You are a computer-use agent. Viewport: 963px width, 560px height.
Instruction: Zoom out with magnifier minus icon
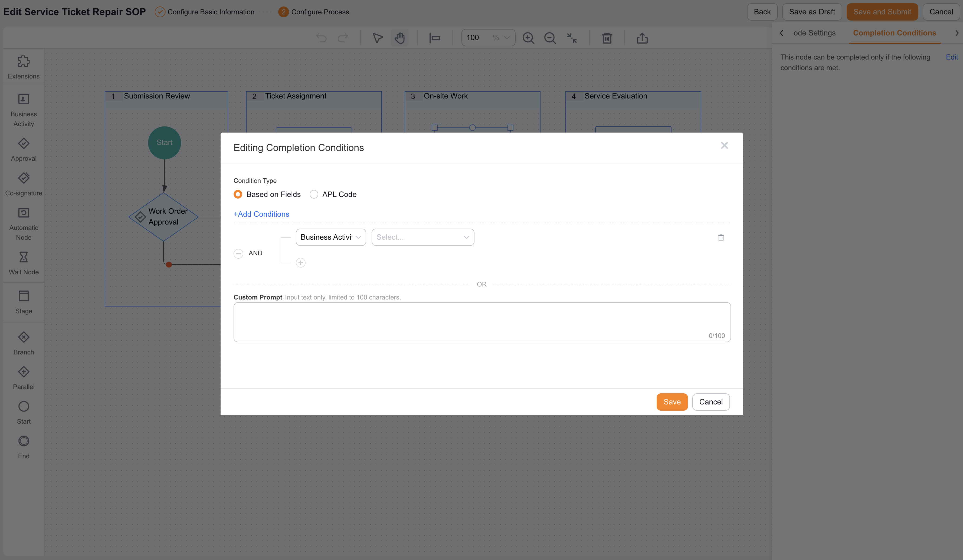click(550, 38)
